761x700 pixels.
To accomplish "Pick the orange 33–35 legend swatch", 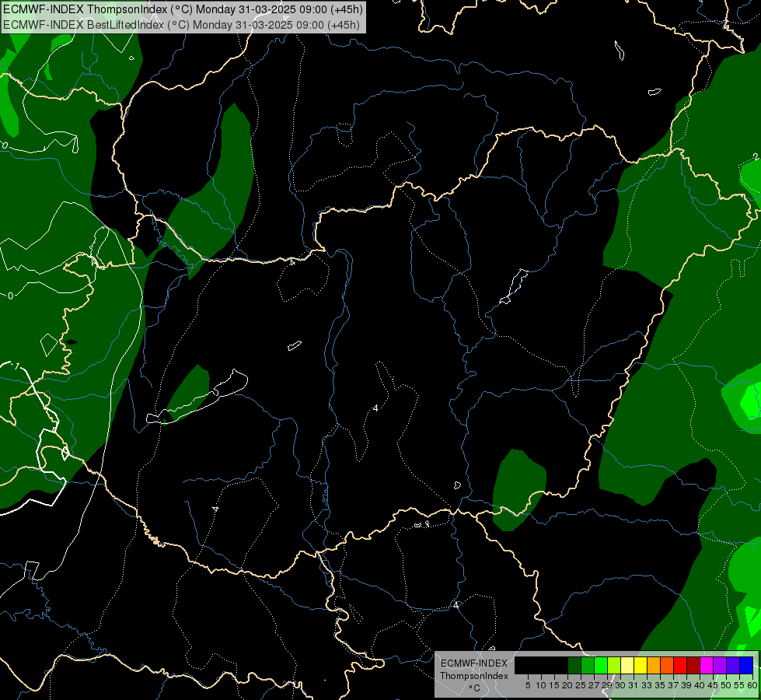I will pyautogui.click(x=654, y=665).
